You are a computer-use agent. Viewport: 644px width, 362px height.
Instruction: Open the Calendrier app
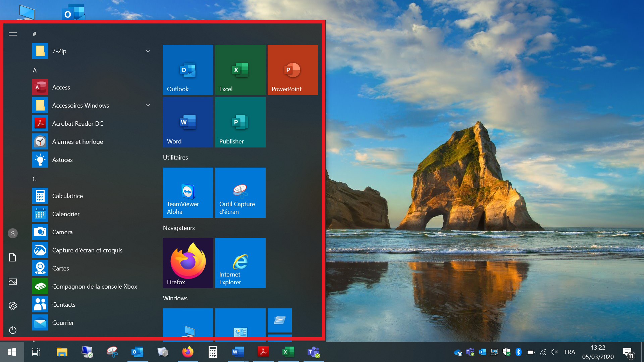(92, 214)
